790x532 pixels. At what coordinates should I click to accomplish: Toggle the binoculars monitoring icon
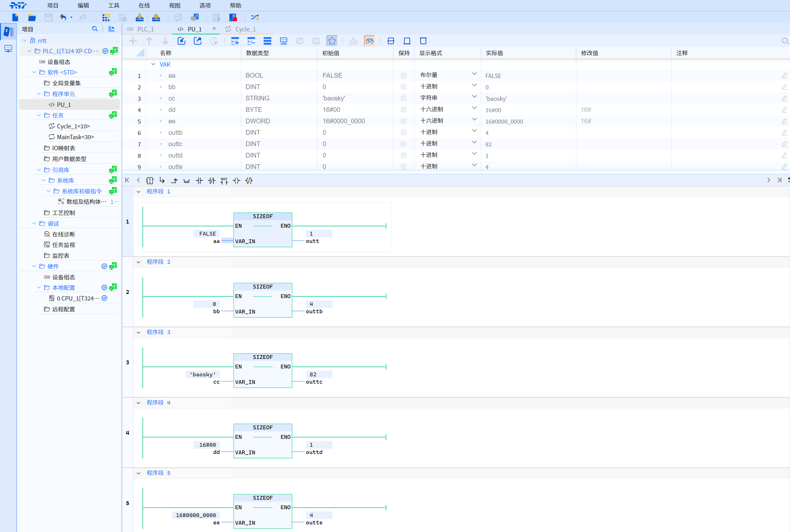click(369, 41)
